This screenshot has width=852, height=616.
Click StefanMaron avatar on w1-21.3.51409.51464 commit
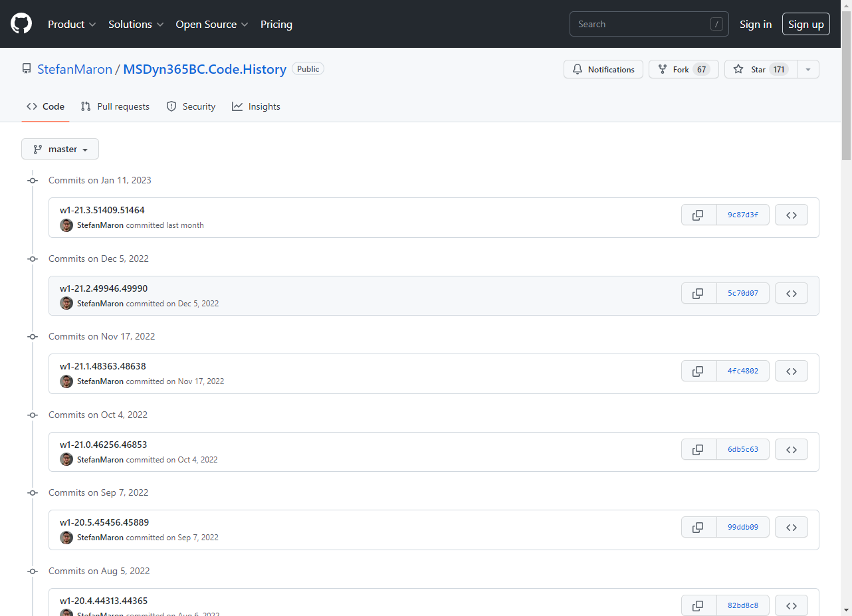pos(66,225)
